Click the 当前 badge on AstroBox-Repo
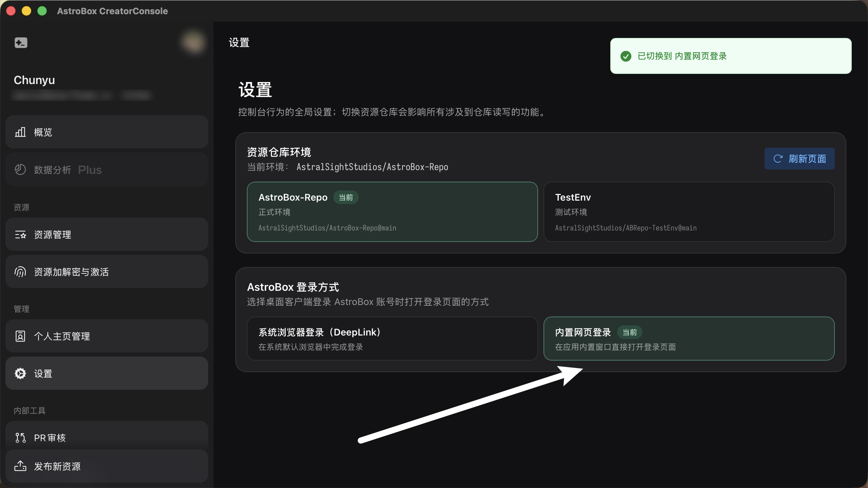 click(x=346, y=197)
